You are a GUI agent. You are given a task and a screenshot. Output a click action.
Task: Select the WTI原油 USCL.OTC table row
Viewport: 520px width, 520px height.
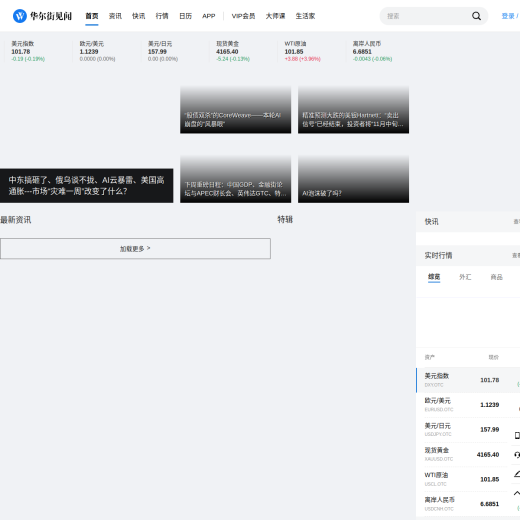point(468,479)
